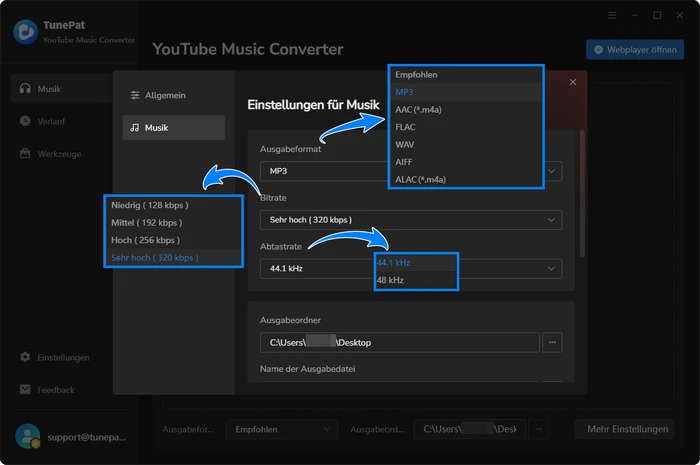Click the headphones icon next to Musik
This screenshot has width=700, height=465.
click(25, 88)
